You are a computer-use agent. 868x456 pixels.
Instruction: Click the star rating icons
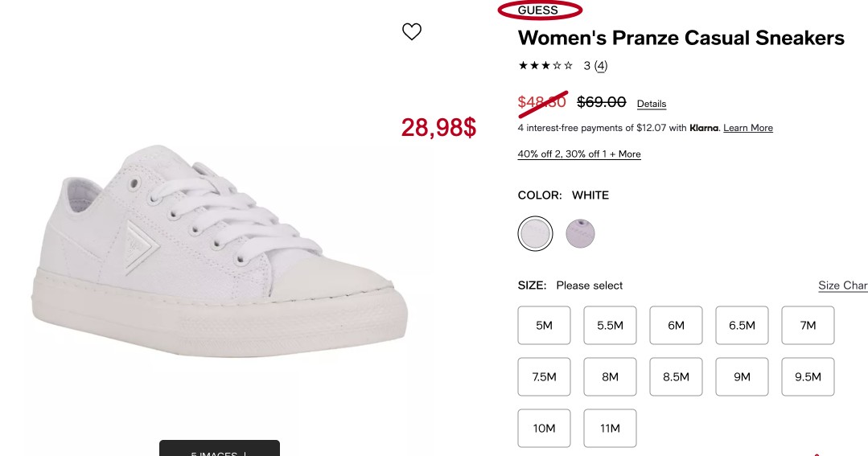[545, 66]
